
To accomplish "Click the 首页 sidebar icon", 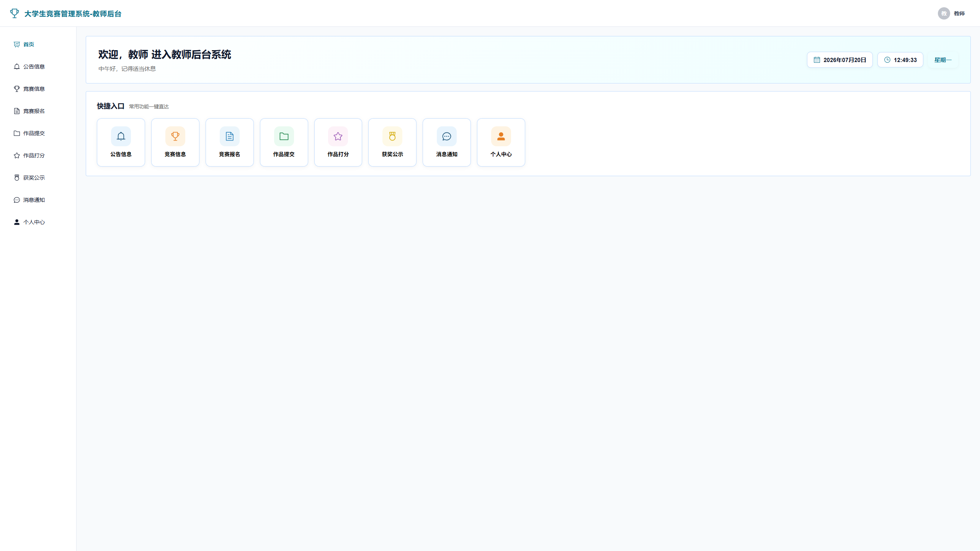I will point(17,44).
